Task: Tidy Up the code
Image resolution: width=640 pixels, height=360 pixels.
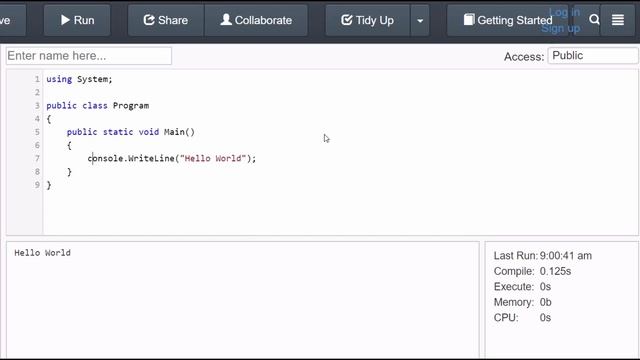Action: coord(367,20)
